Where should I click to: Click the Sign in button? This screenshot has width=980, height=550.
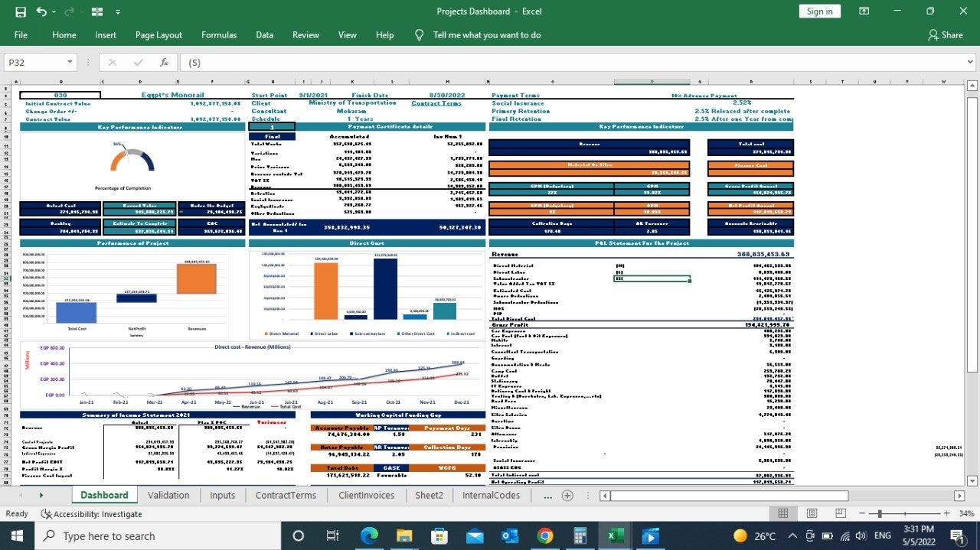click(819, 11)
